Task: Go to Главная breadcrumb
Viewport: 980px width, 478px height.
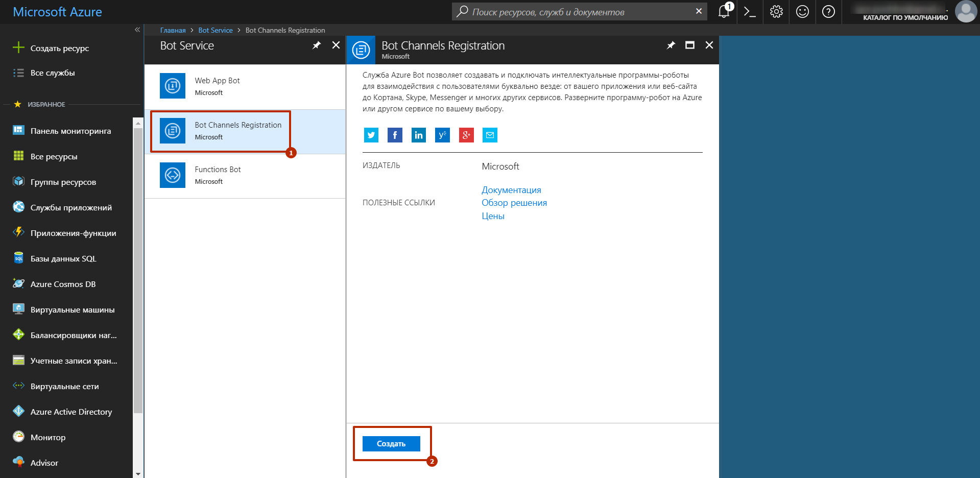Action: click(x=173, y=30)
